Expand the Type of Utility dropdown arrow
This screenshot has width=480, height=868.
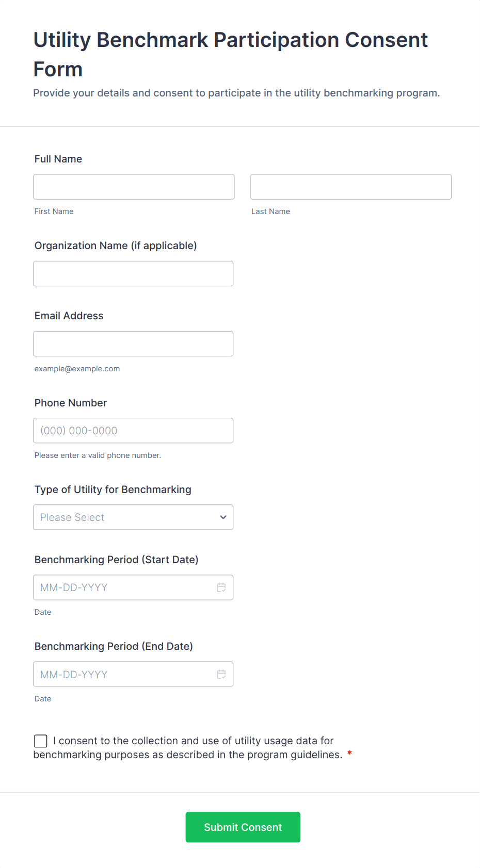coord(223,517)
